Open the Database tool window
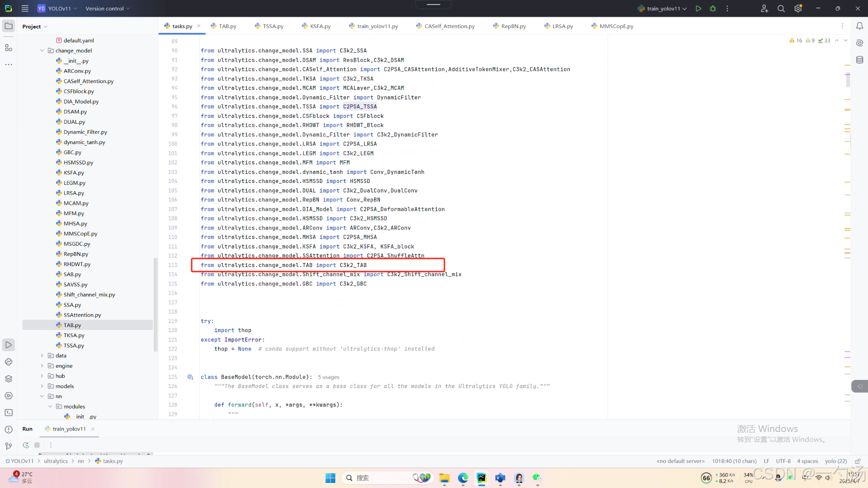The image size is (868, 488). tap(859, 60)
